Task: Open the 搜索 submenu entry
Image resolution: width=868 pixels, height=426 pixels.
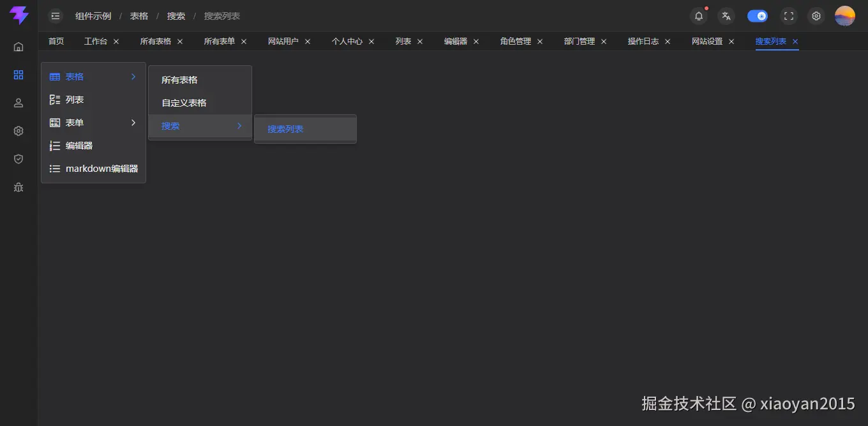Action: pyautogui.click(x=200, y=126)
